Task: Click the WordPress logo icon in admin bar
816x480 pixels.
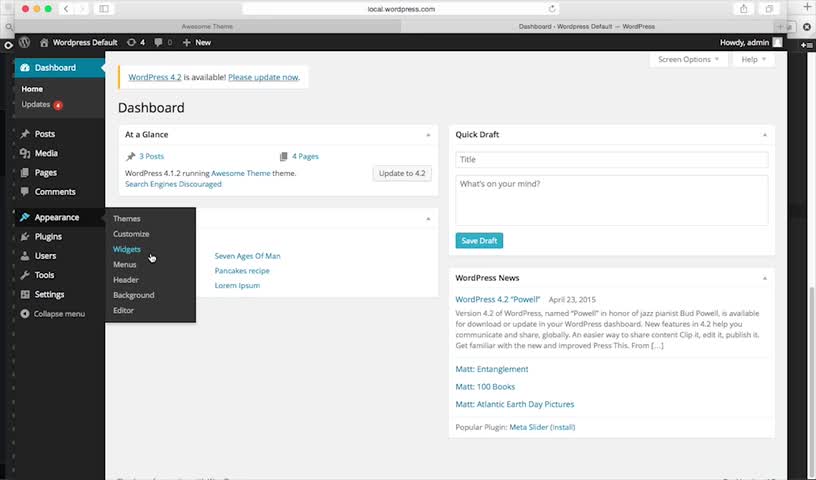Action: click(23, 43)
